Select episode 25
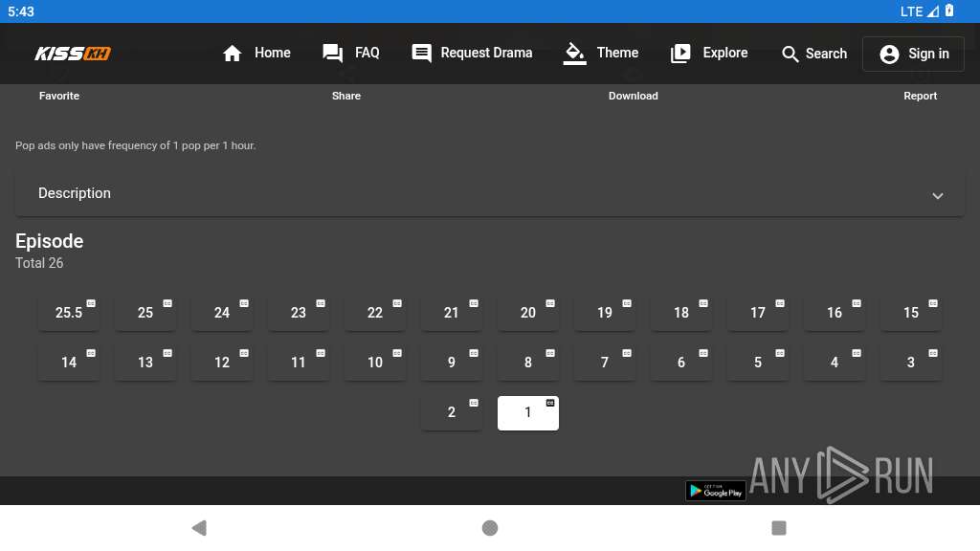Screen dimensions: 980x551 click(x=145, y=313)
